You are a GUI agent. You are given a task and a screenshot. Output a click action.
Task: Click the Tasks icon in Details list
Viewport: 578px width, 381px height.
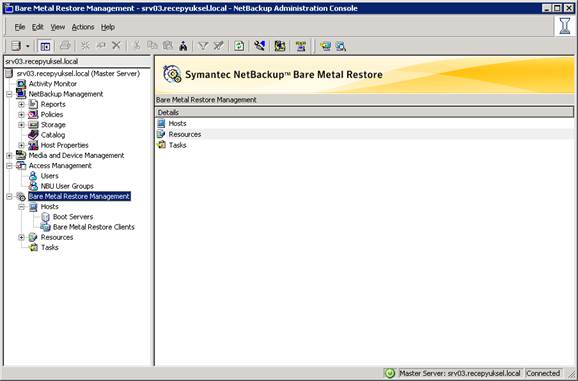(161, 145)
